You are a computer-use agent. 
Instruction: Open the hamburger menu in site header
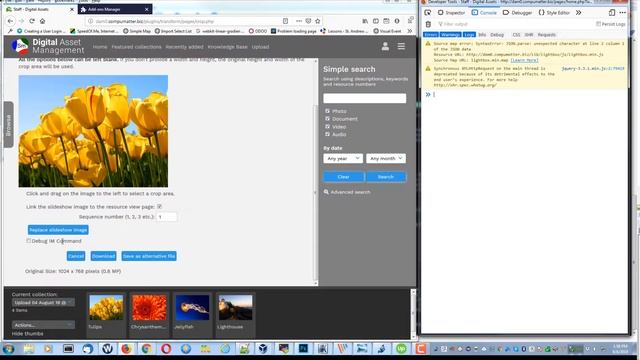tap(401, 47)
